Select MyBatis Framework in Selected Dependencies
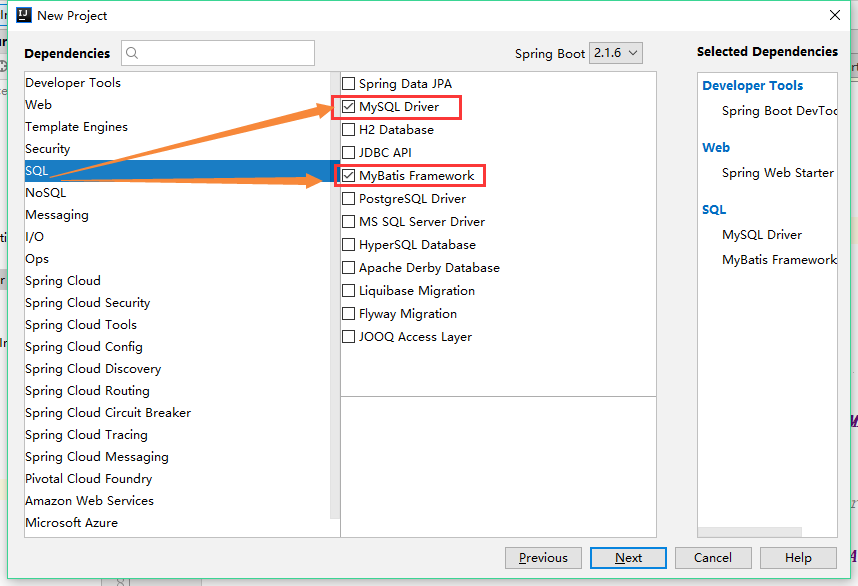 (x=779, y=259)
